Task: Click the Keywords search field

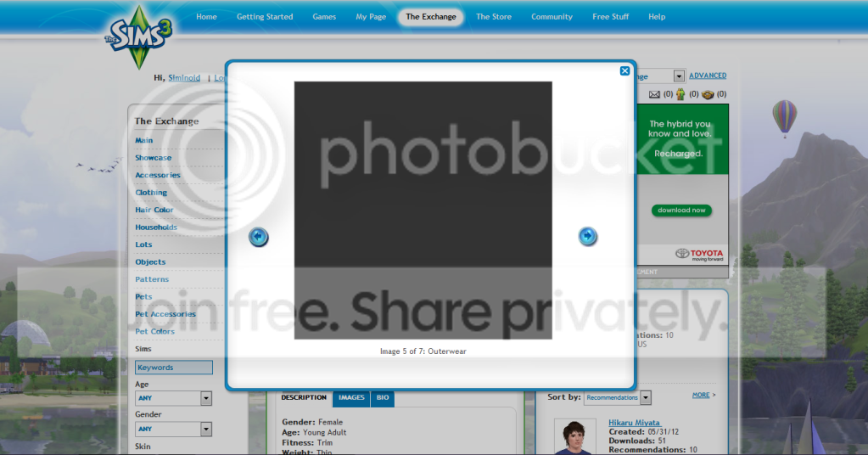Action: click(x=173, y=368)
